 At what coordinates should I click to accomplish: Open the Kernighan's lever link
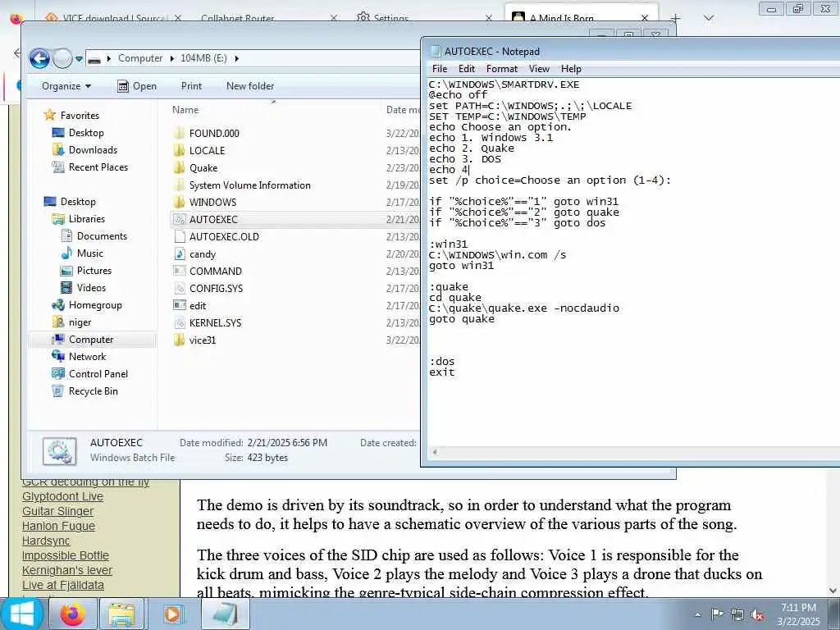point(67,570)
